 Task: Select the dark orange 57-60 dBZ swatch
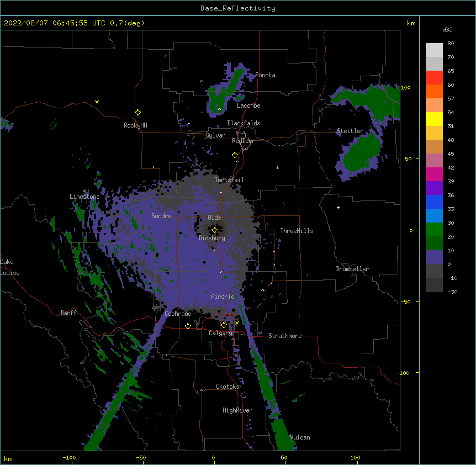[434, 92]
